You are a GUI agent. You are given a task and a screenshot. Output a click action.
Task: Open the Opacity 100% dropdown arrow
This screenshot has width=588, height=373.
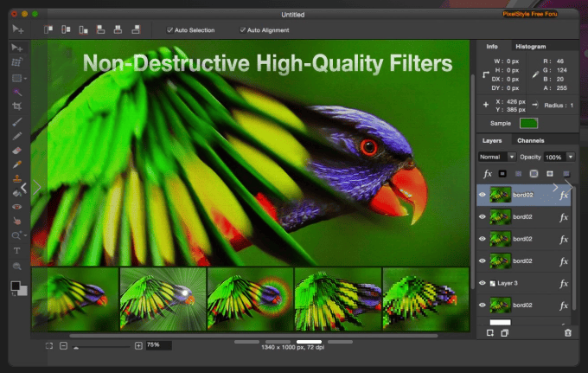[571, 157]
